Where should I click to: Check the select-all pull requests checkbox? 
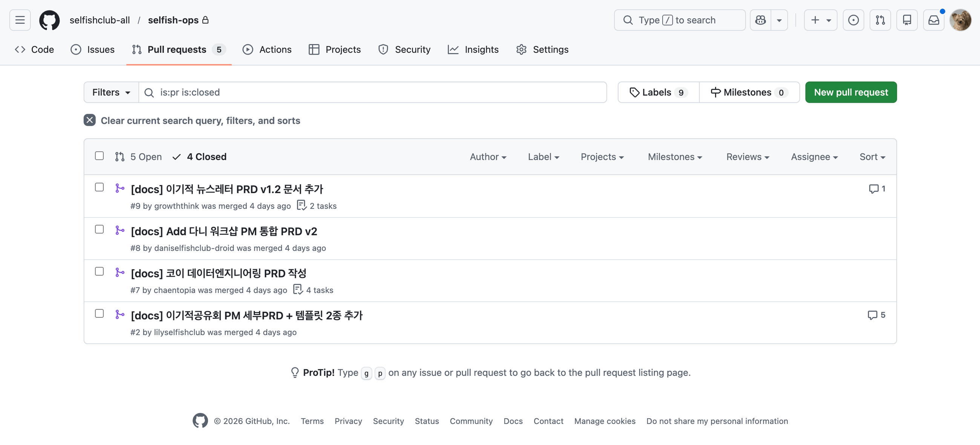[x=99, y=156]
